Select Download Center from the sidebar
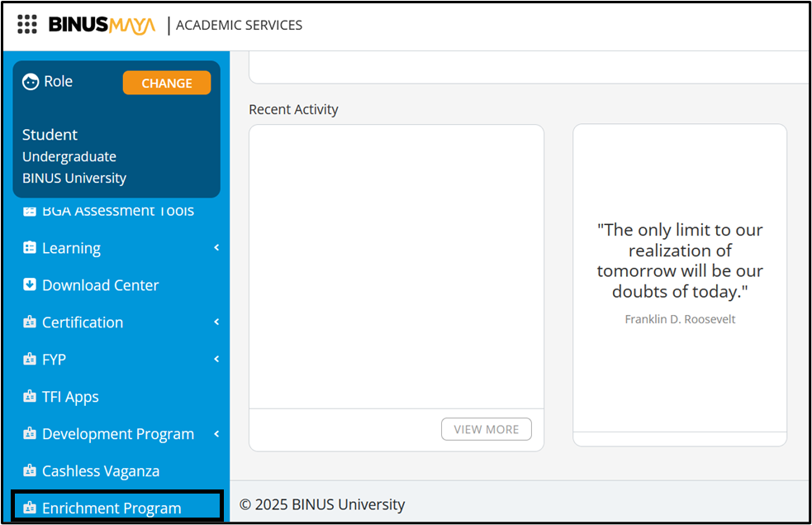This screenshot has width=812, height=525. click(100, 285)
